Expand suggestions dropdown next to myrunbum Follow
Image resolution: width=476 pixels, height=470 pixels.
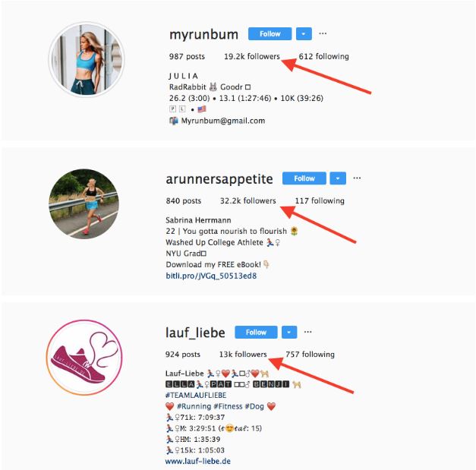[304, 33]
